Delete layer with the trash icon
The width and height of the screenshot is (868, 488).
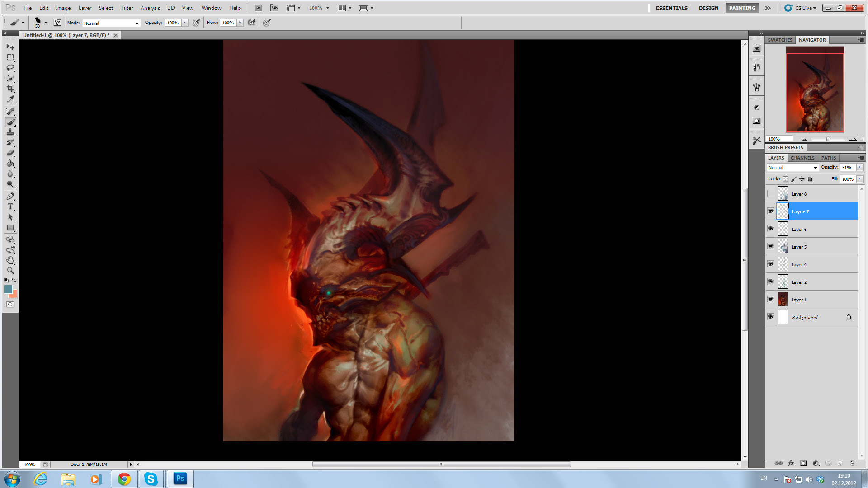pyautogui.click(x=852, y=463)
